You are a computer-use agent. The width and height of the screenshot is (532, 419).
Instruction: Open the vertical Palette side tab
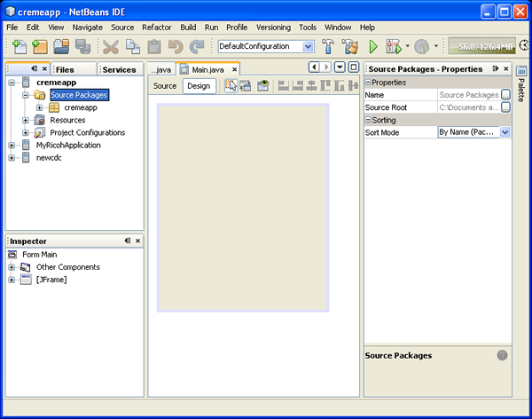click(x=520, y=85)
